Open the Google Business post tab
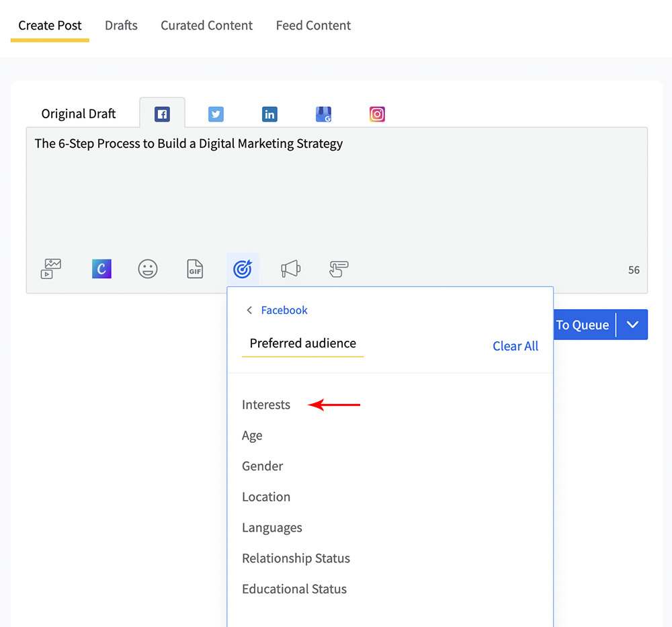 coord(323,114)
